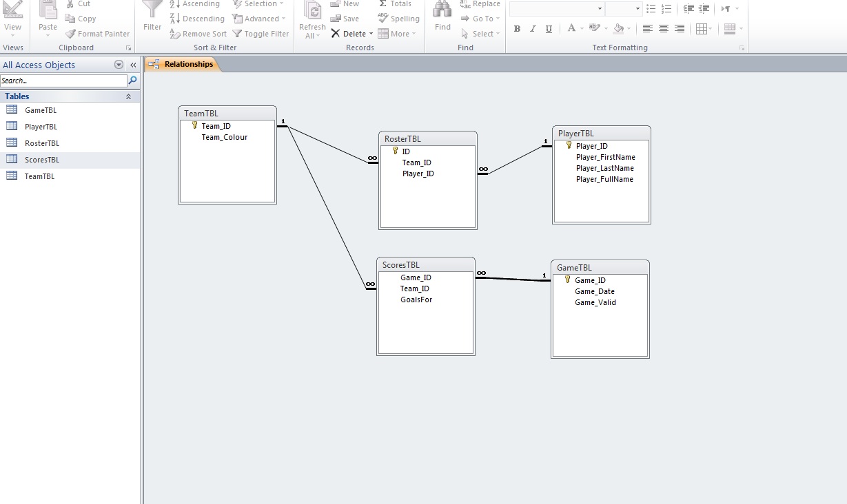Click the numbered list icon
This screenshot has height=504, width=847.
click(x=666, y=9)
